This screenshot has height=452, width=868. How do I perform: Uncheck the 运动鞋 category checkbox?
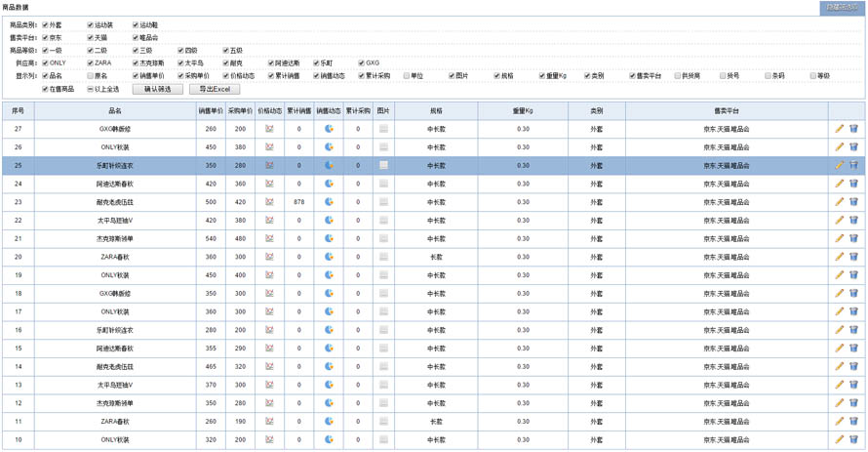pos(137,25)
